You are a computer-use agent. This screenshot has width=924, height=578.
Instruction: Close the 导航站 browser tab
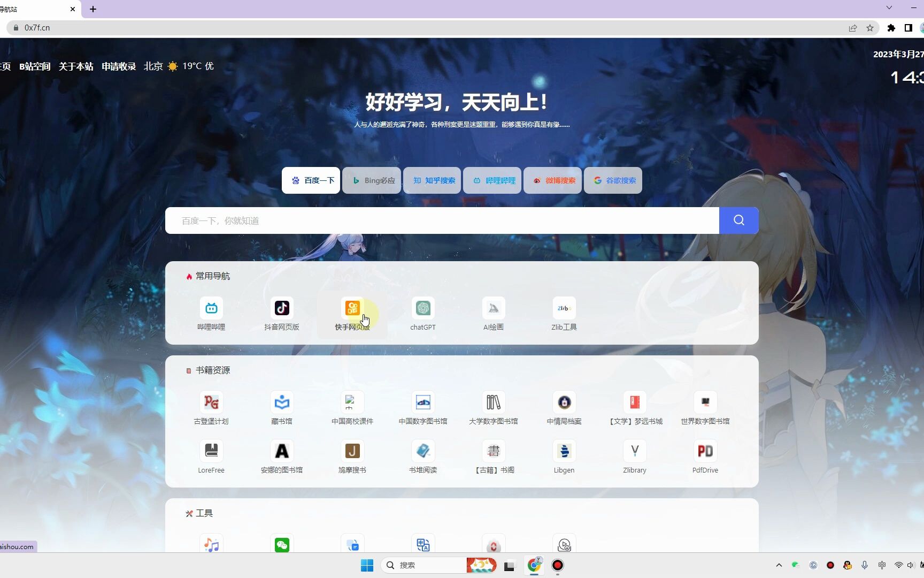pyautogui.click(x=73, y=9)
